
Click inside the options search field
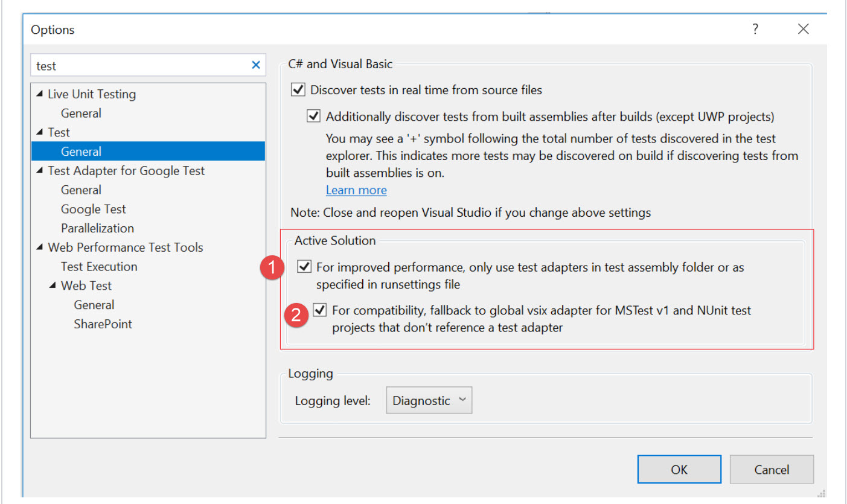[139, 66]
